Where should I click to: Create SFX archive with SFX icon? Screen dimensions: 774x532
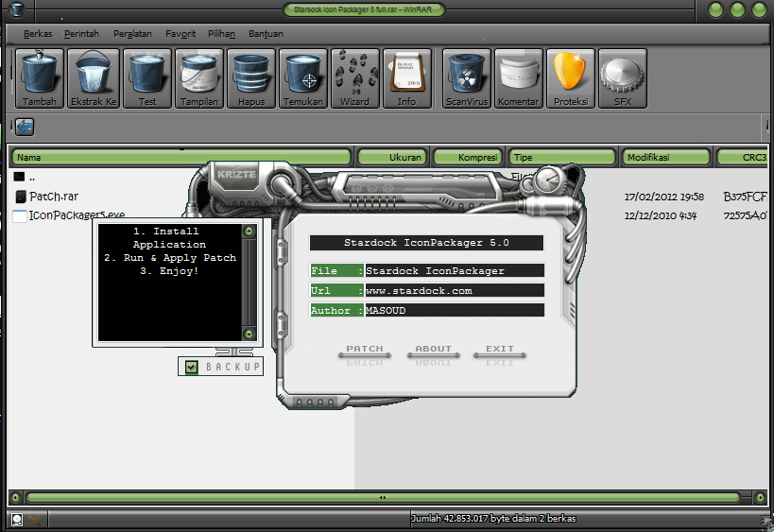click(623, 78)
